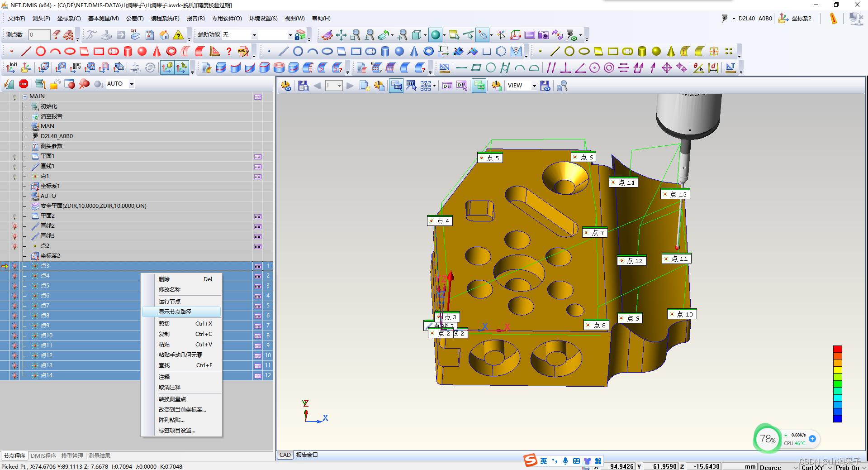Toggle the label display button in CAD toolbar
Viewport: 868px width, 470px height.
(396, 86)
